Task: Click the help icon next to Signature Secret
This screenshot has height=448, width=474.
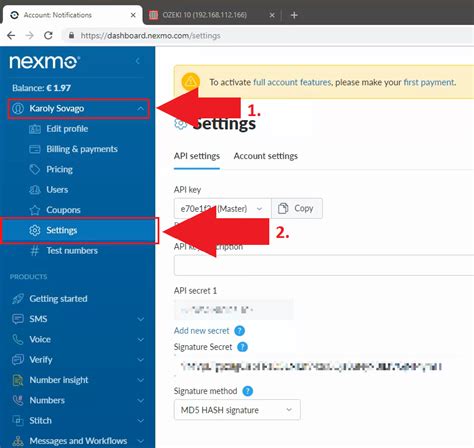Action: 242,347
